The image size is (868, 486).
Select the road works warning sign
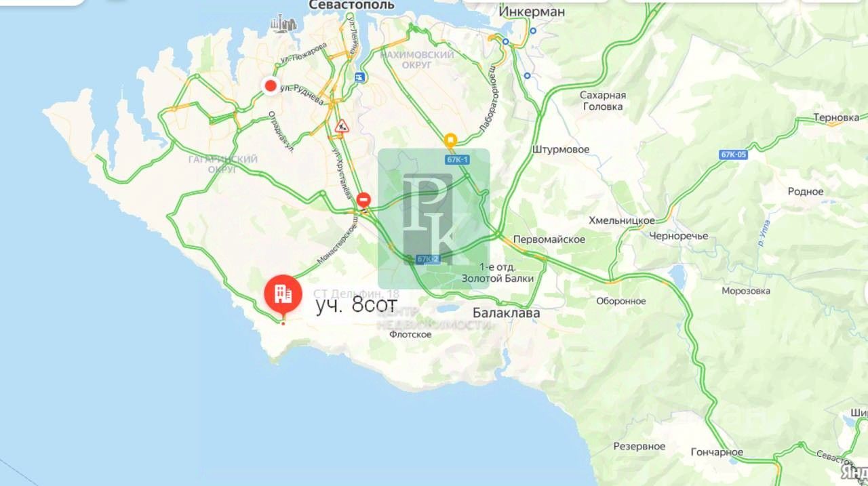[x=342, y=125]
